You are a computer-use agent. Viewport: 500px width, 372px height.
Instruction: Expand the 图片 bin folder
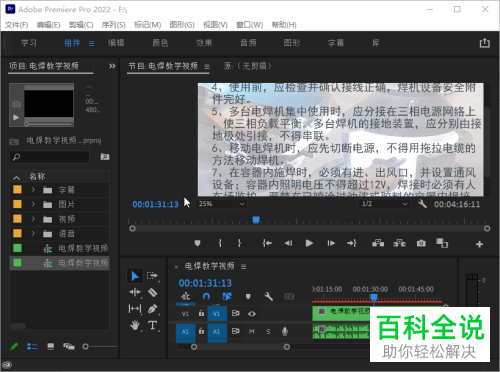(33, 204)
